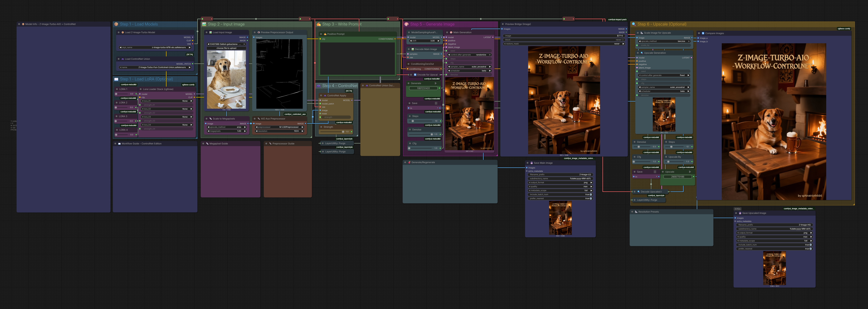The height and width of the screenshot is (309, 868).
Task: Open the lora_01 None dropdown
Action: [167, 101]
